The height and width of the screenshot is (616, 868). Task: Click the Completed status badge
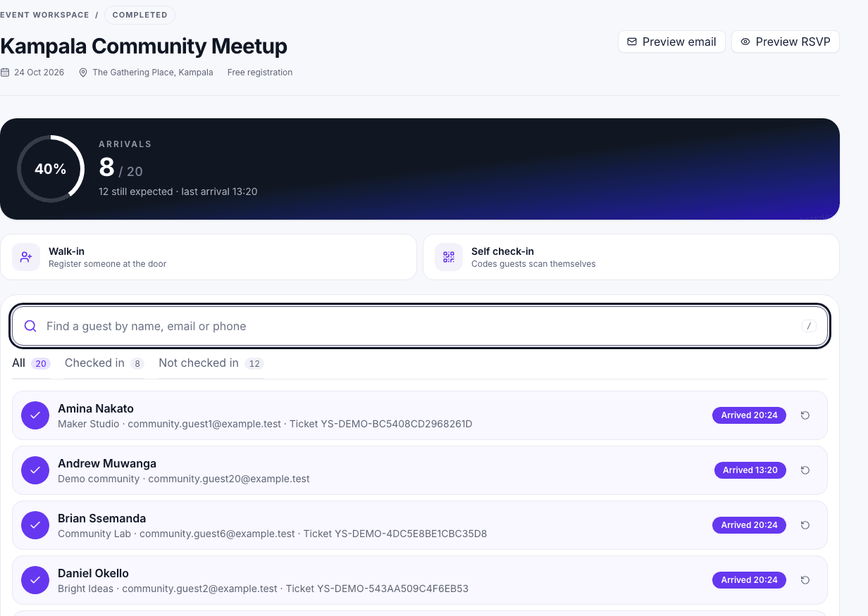pos(139,15)
